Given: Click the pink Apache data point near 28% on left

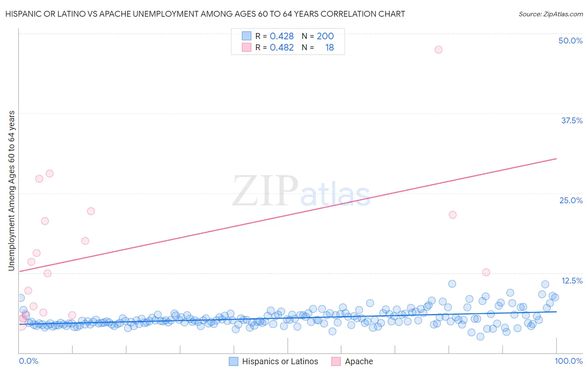Looking at the screenshot, I should (x=49, y=174).
